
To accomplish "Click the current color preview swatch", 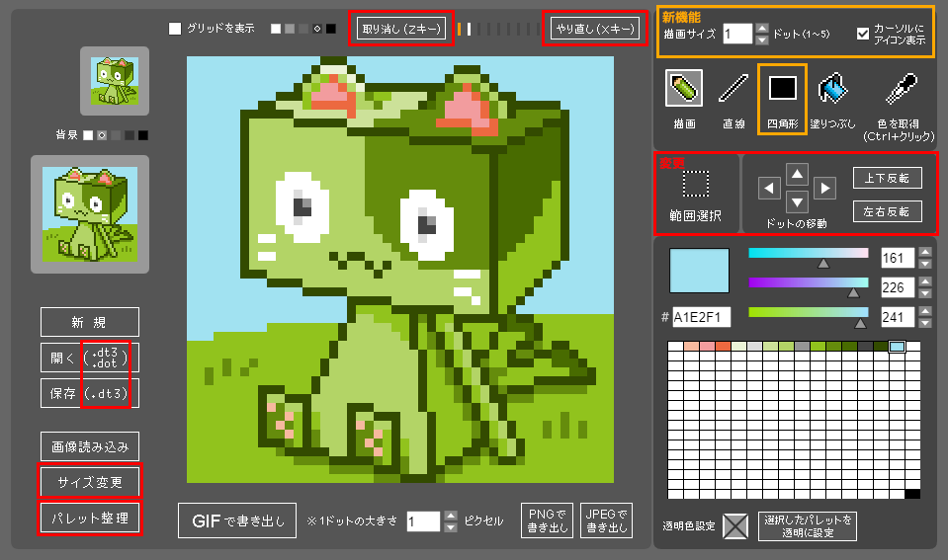I will tap(699, 270).
